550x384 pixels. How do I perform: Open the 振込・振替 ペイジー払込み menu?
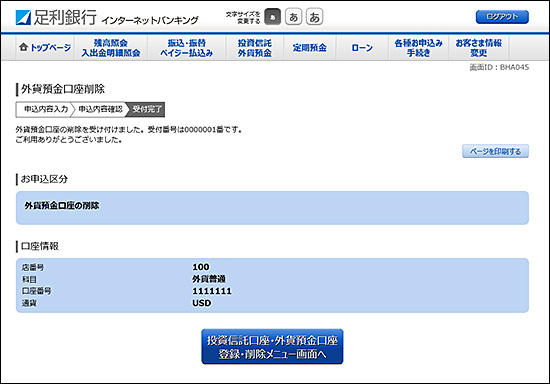point(187,48)
